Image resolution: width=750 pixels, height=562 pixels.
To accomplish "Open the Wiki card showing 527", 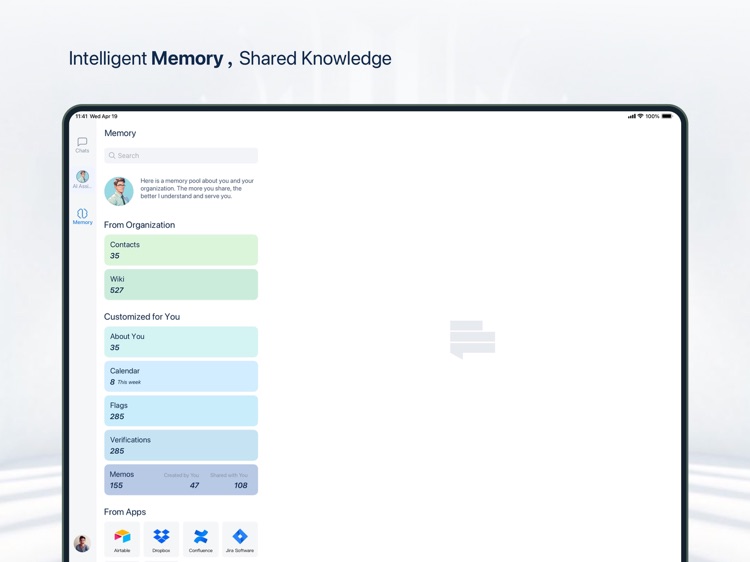I will [x=181, y=284].
